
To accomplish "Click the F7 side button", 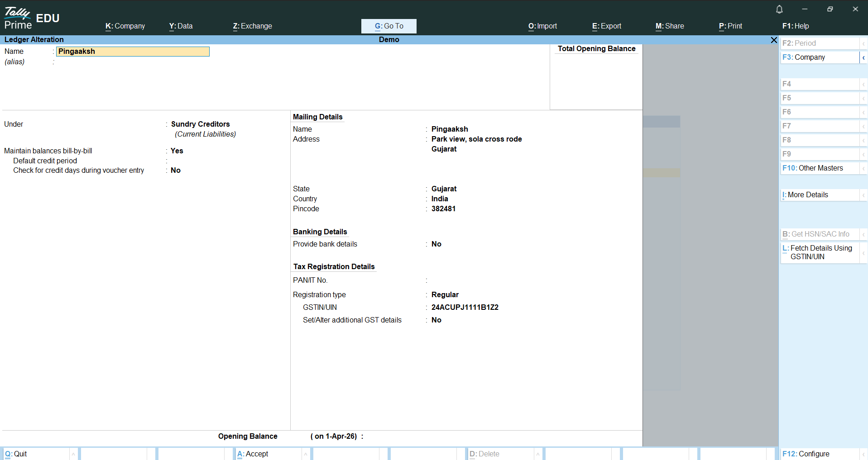I will [820, 126].
